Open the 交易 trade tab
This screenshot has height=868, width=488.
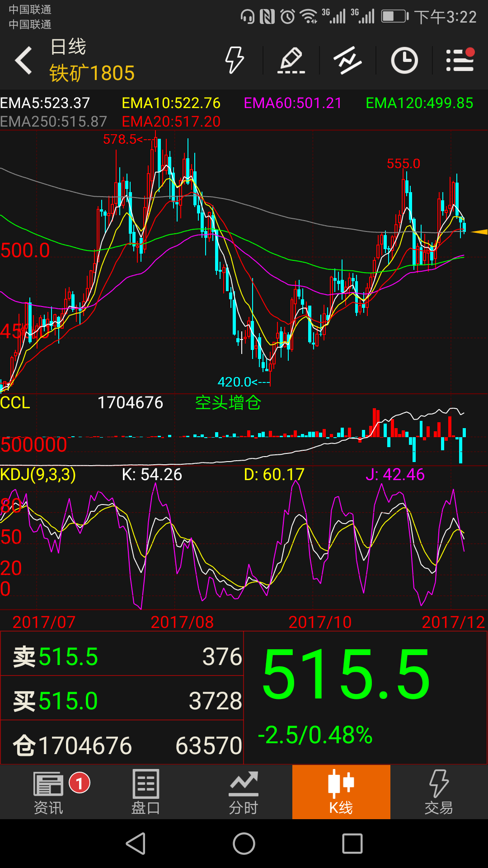pos(438,792)
